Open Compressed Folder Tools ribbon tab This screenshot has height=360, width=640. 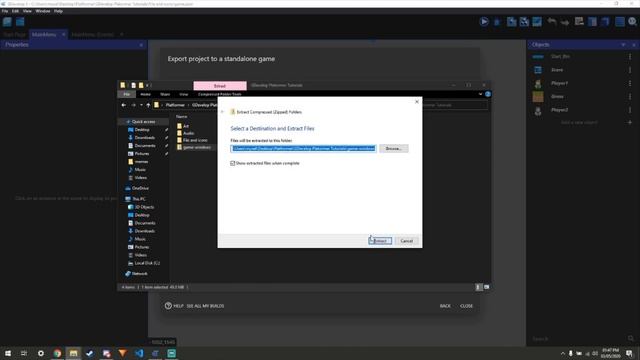[220, 94]
